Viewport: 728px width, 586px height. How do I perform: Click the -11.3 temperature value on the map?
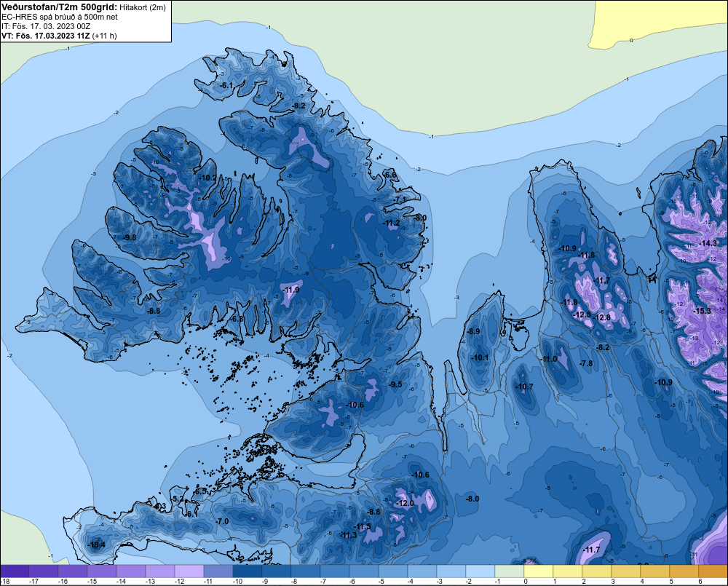click(x=349, y=535)
